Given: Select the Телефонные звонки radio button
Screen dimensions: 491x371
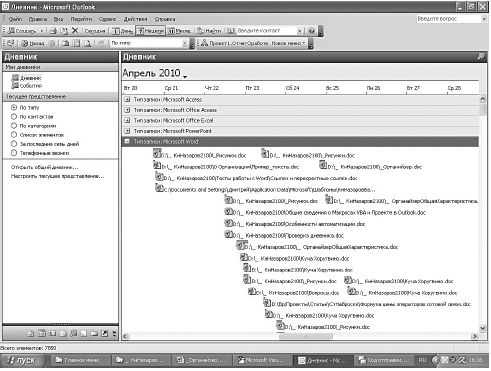Looking at the screenshot, I should coord(14,153).
